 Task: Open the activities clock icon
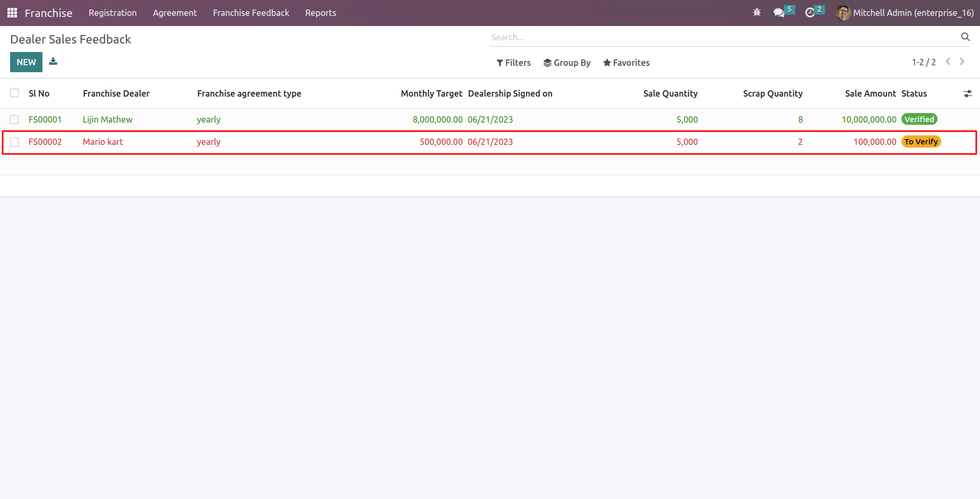point(810,13)
